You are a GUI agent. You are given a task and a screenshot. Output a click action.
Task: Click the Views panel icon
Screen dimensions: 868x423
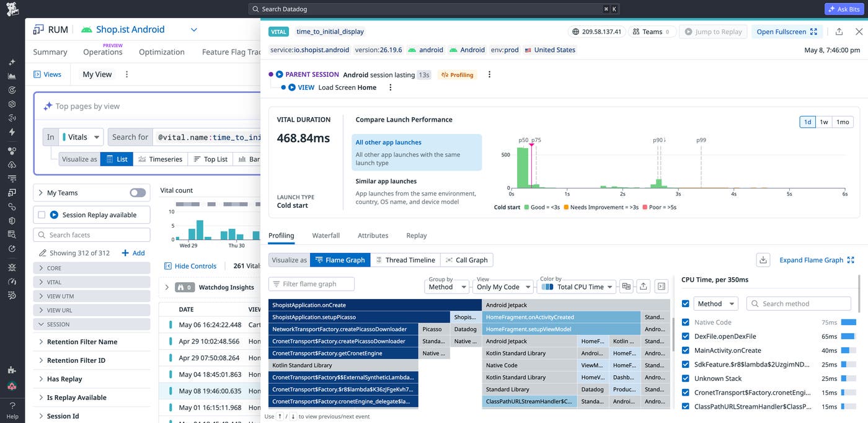(37, 74)
